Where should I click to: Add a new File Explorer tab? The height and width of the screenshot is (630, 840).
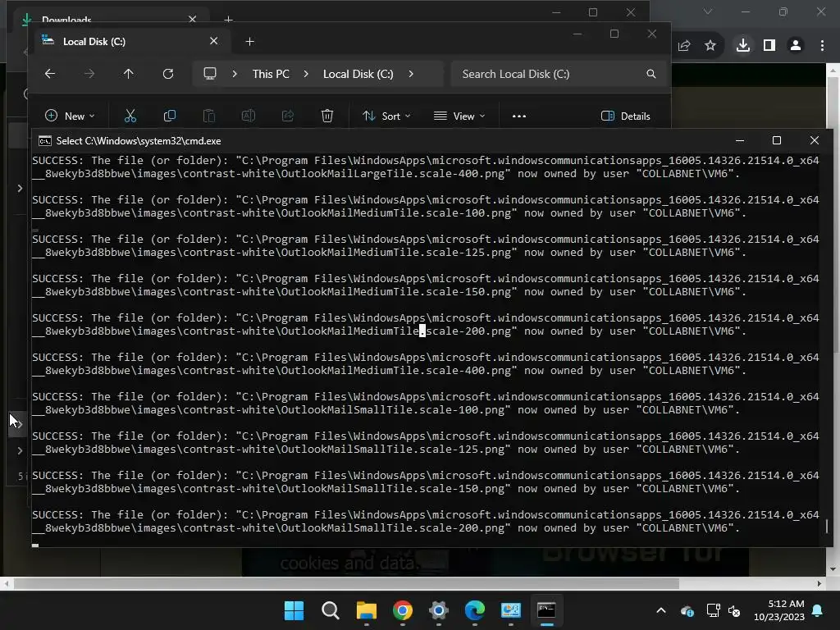coord(249,41)
